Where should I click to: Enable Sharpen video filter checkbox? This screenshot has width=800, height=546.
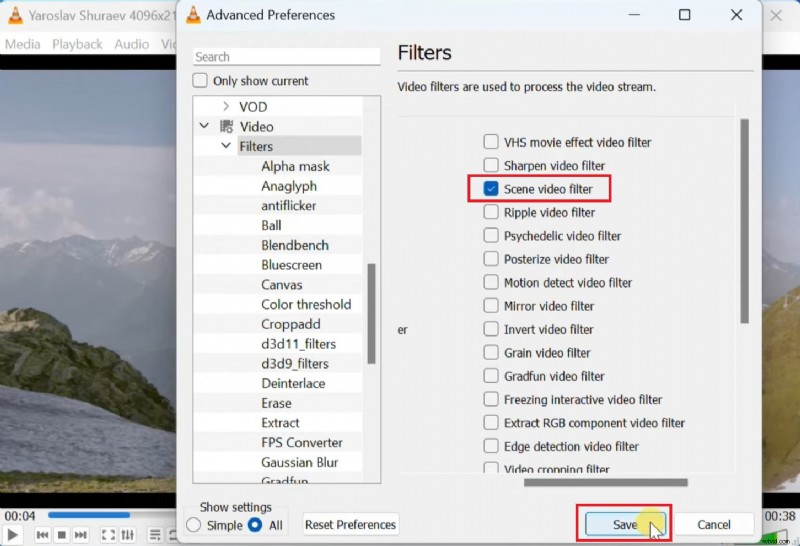coord(491,165)
